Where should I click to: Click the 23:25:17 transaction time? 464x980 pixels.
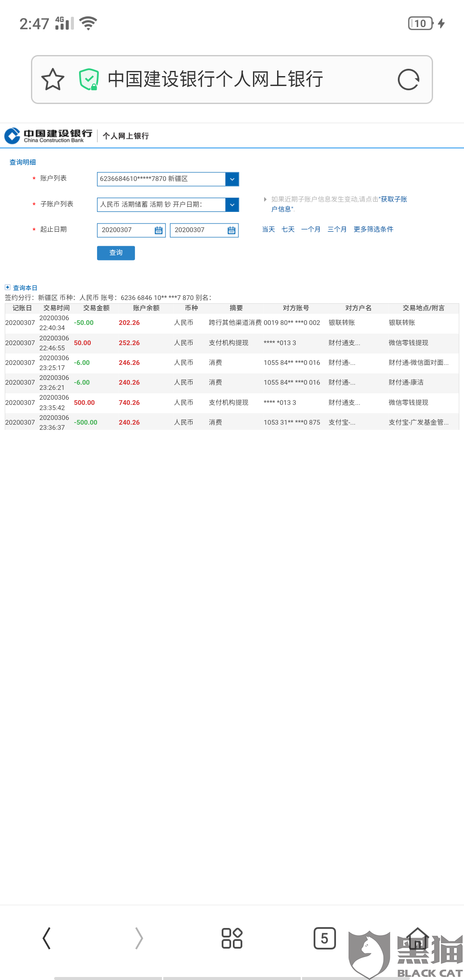(52, 368)
